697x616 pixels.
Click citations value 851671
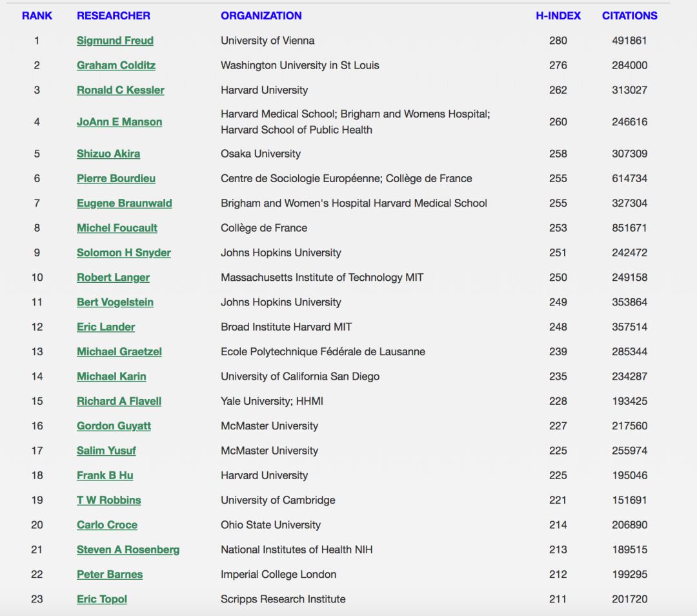pyautogui.click(x=629, y=228)
